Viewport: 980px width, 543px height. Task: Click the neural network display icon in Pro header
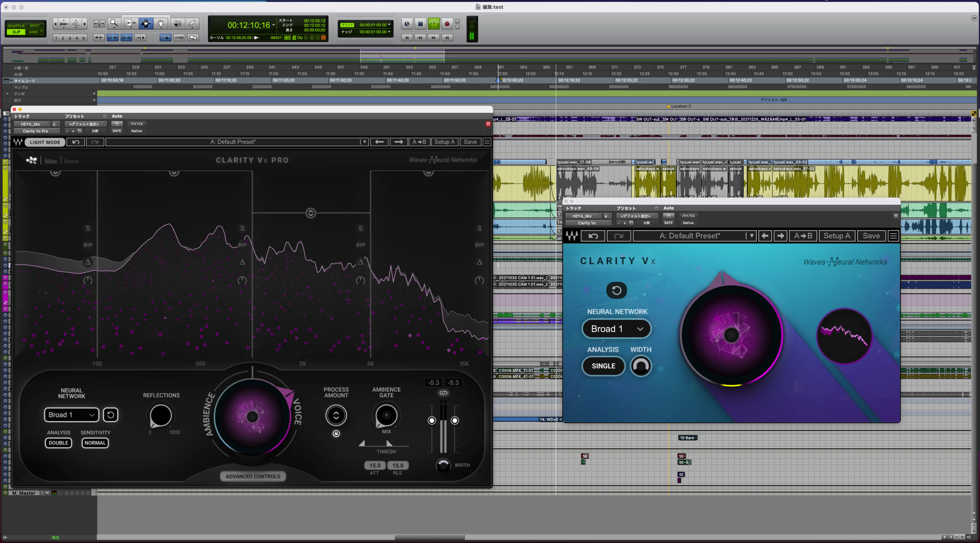tap(31, 160)
